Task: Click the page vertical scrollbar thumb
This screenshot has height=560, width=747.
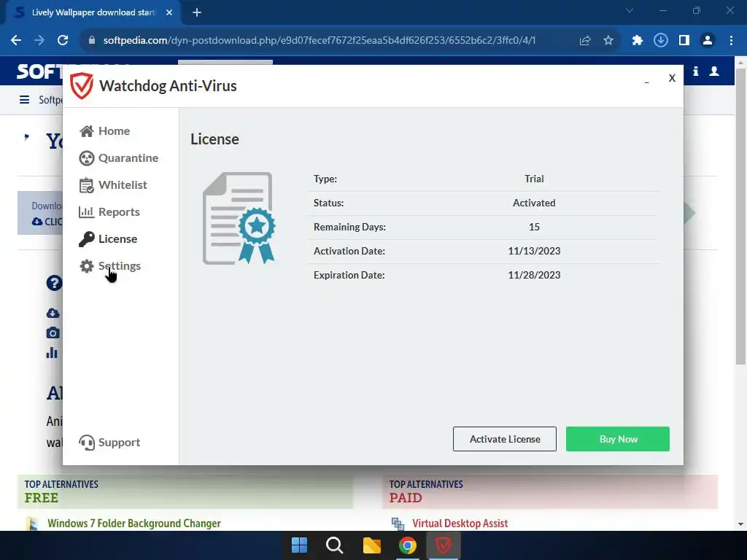Action: coord(740,217)
